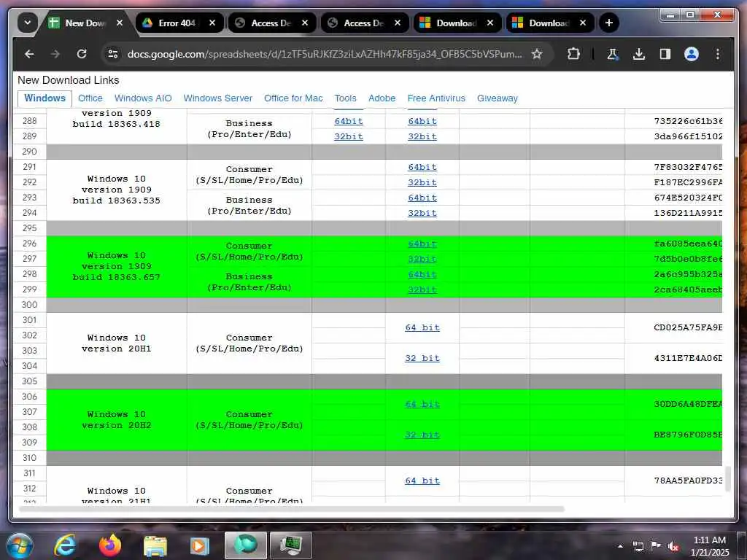Click the 'New Download Links' title
The image size is (747, 560).
(x=68, y=80)
